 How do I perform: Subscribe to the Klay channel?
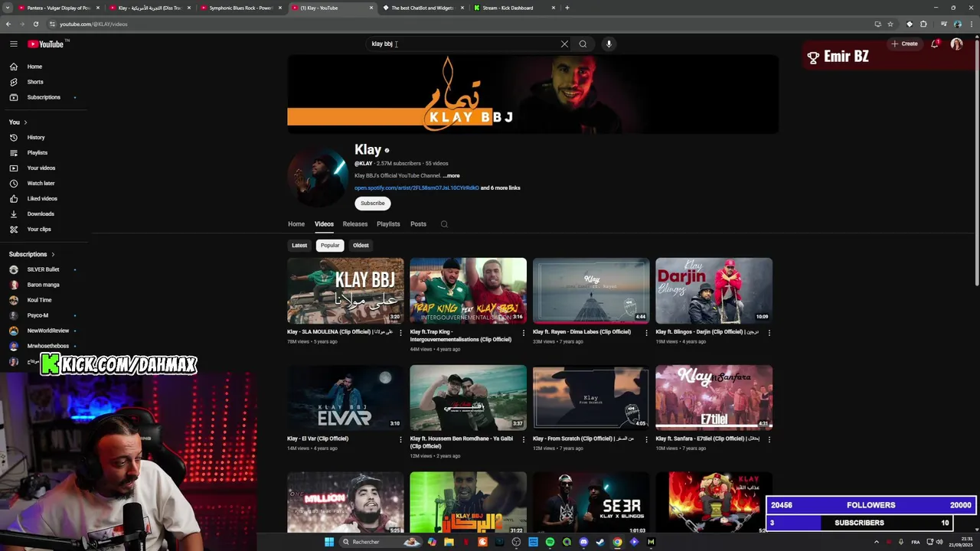(x=373, y=203)
